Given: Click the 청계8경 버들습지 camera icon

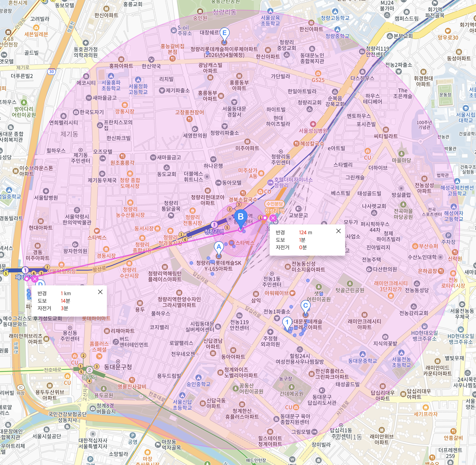Looking at the screenshot, I should point(92,408).
